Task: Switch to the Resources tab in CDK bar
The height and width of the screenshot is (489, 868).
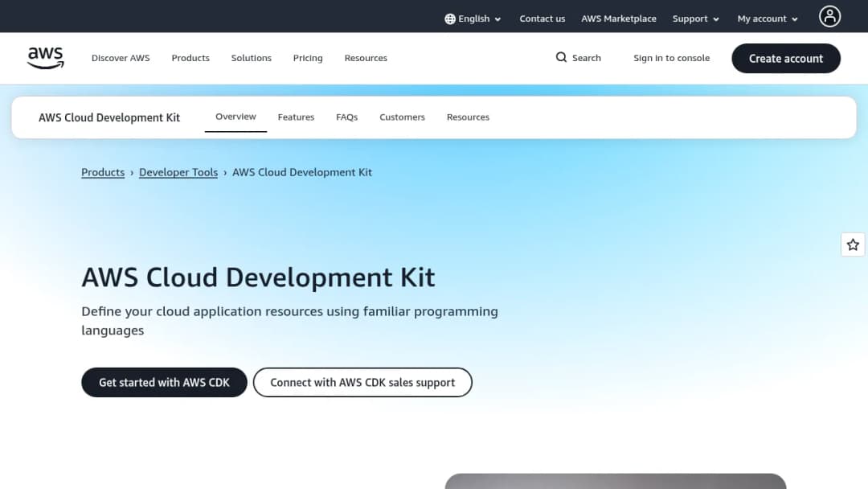Action: click(468, 117)
